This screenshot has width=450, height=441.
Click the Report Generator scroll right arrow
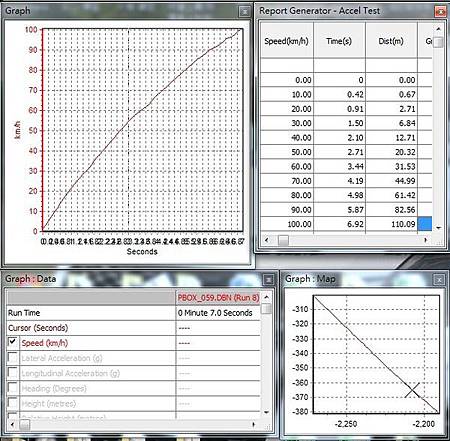pyautogui.click(x=426, y=240)
